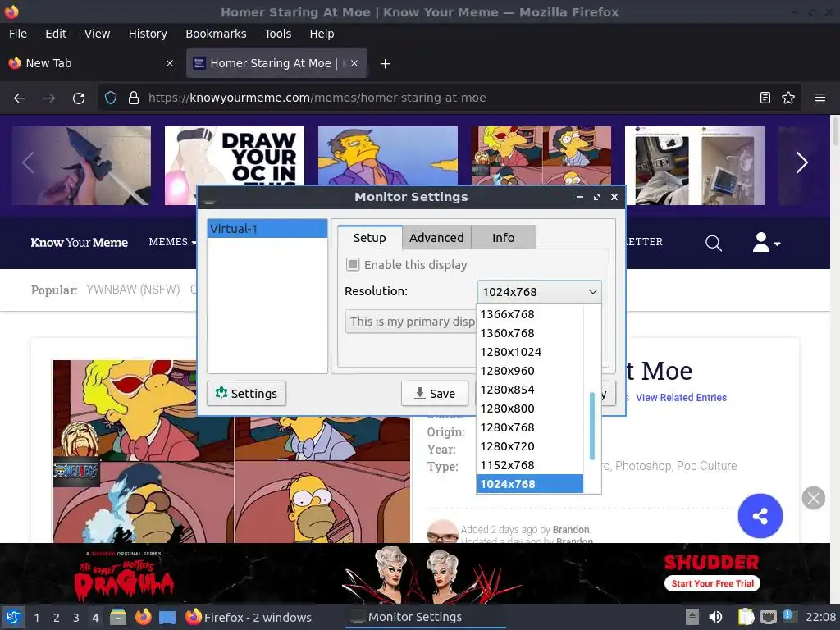
Task: Close the New Tab tab
Action: coord(170,63)
